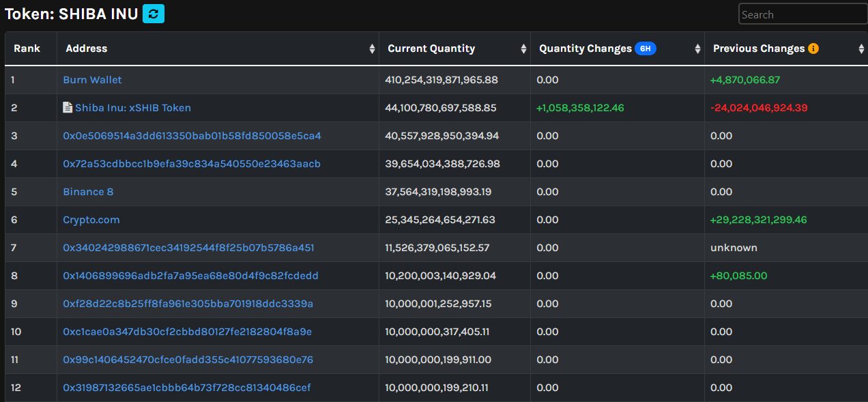Click the document icon before xSHIB Token
Viewport: 868px width, 402px height.
(68, 107)
